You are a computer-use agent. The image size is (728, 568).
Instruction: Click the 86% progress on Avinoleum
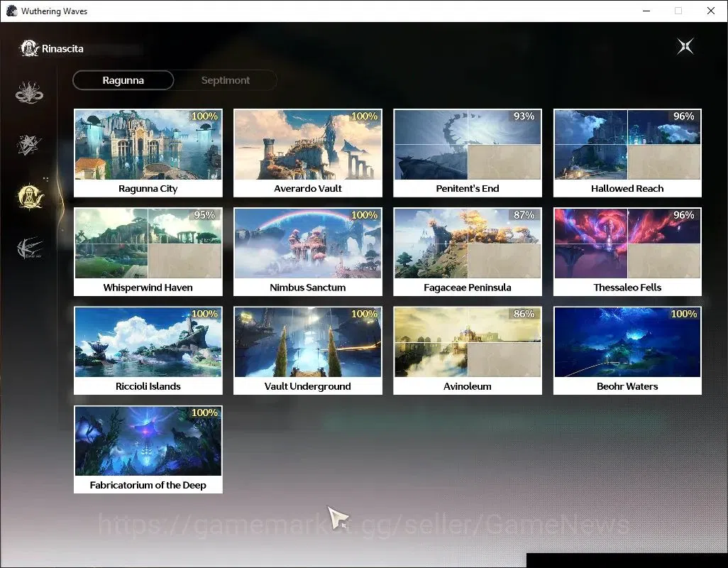click(x=524, y=314)
